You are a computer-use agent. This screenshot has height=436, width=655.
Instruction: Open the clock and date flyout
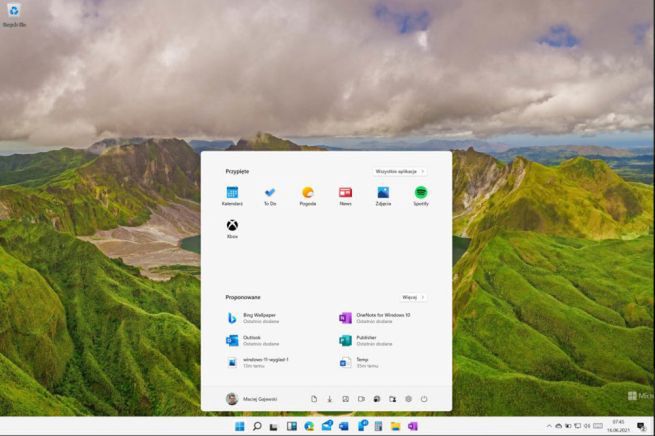point(618,426)
